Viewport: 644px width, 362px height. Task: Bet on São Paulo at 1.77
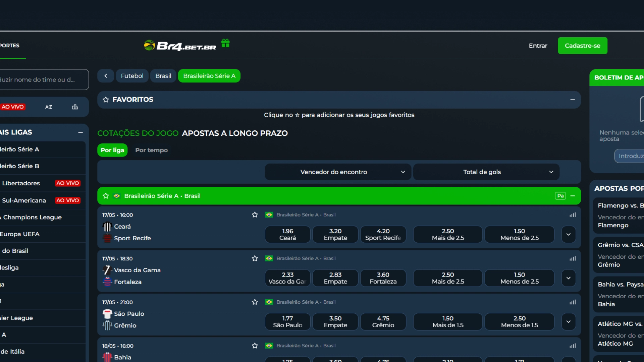tap(288, 321)
